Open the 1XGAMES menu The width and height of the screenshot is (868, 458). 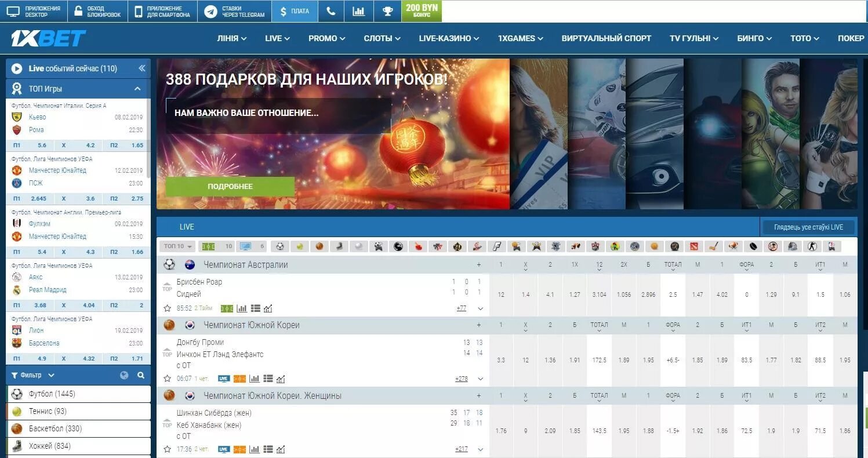coord(520,38)
